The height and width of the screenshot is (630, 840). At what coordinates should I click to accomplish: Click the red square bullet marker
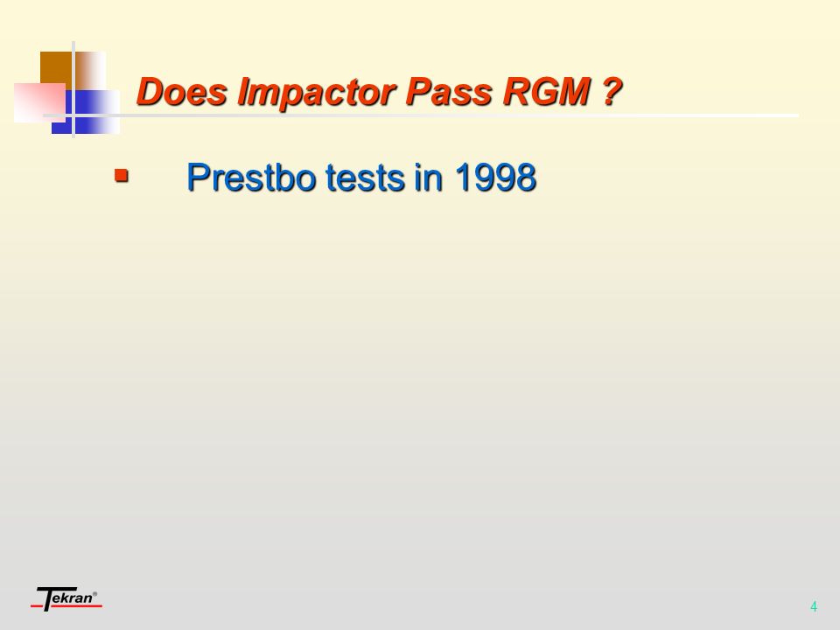(x=122, y=175)
